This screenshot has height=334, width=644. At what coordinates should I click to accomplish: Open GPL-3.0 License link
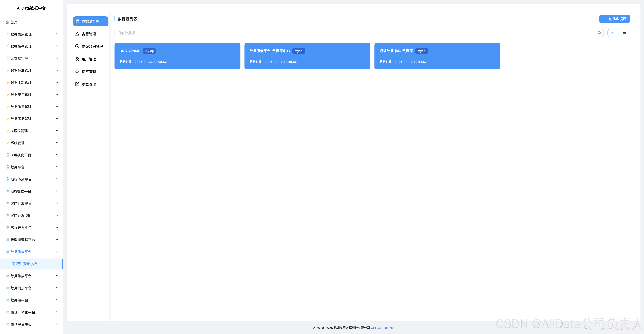coord(383,328)
